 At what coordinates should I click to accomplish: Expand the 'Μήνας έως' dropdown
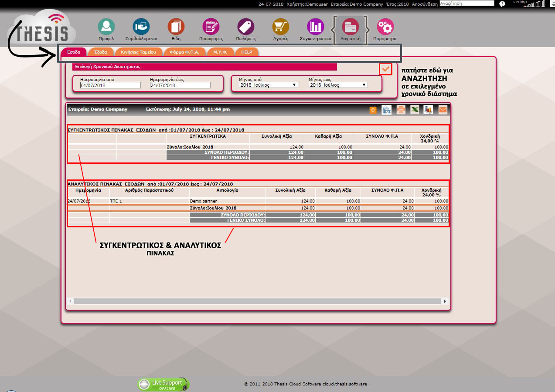coord(338,85)
